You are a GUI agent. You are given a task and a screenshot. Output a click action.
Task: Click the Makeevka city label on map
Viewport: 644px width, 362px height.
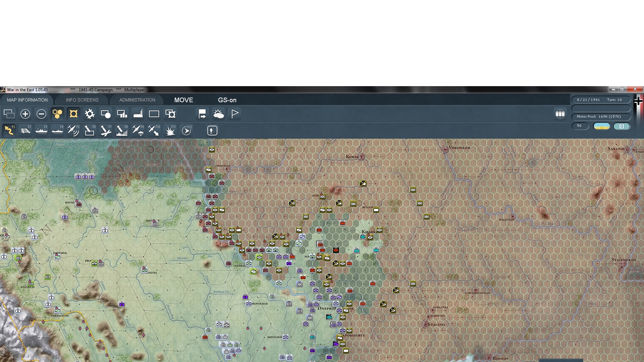[437, 316]
